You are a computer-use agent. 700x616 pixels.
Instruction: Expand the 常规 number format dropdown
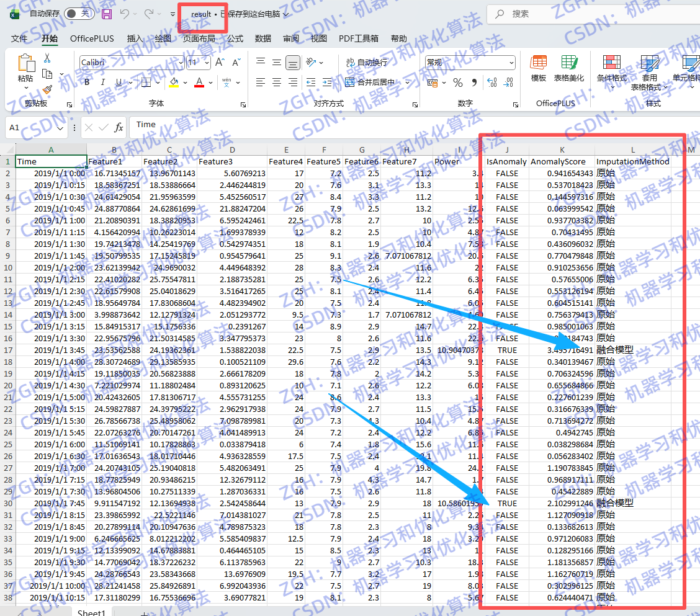[511, 63]
